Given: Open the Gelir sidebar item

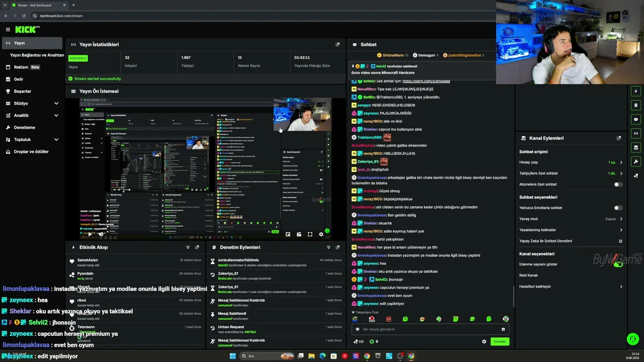Looking at the screenshot, I should tap(32, 79).
